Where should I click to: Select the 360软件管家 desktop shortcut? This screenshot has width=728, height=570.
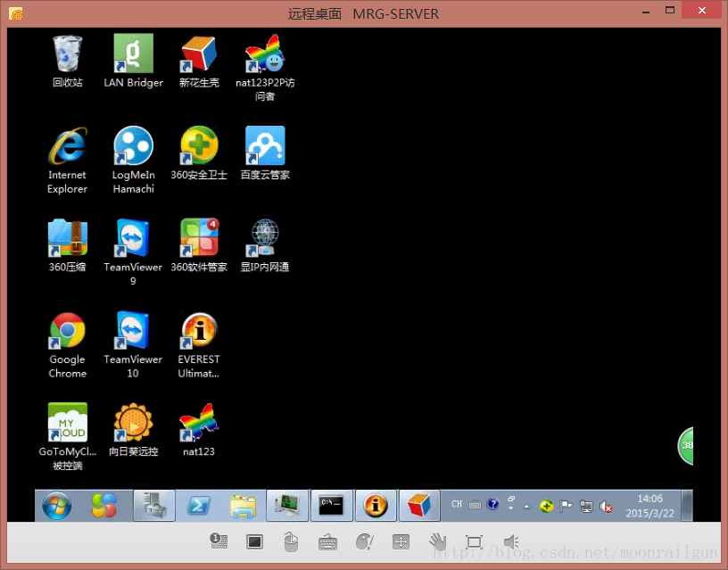point(199,245)
